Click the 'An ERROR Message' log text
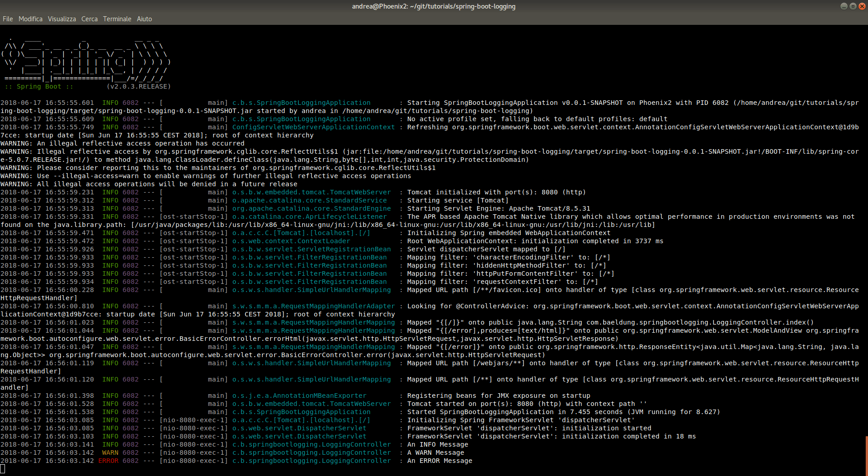This screenshot has width=868, height=476. pos(439,461)
